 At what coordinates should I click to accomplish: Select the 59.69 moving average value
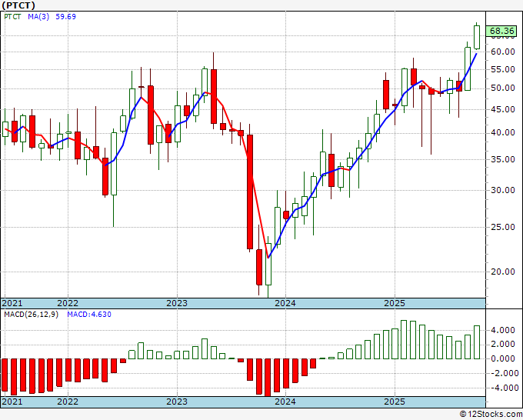(x=65, y=17)
